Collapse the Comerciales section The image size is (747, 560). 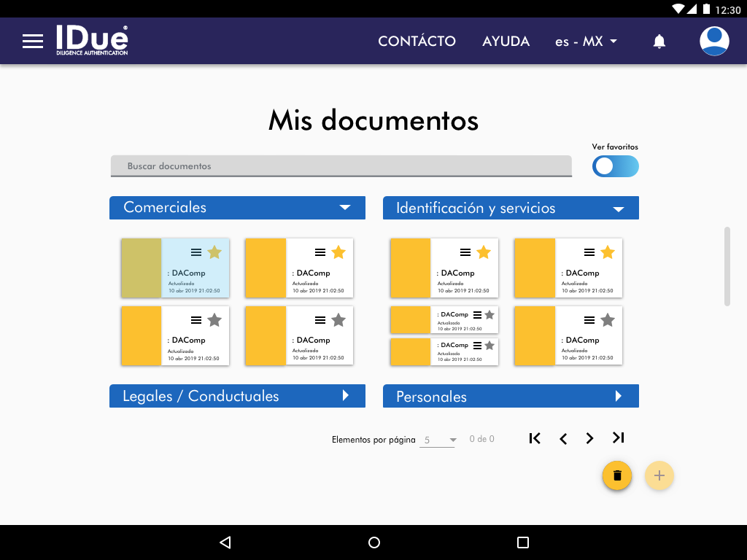coord(345,208)
